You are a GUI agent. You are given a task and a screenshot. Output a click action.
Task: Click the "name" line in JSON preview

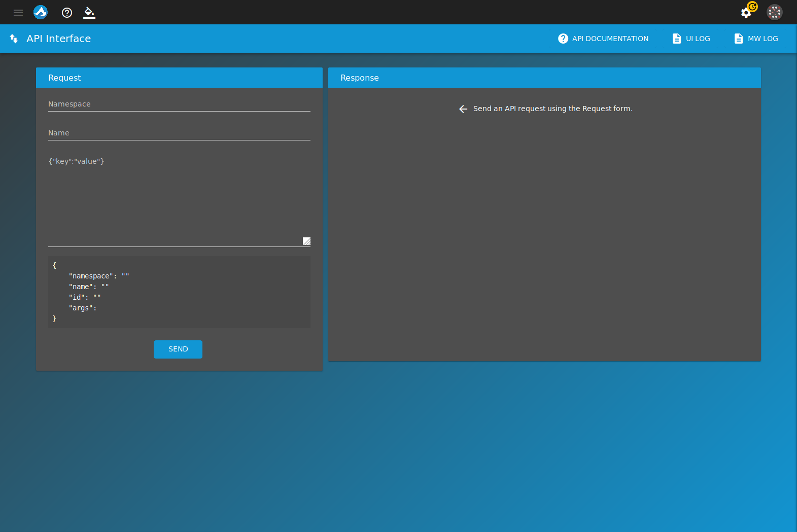point(89,287)
